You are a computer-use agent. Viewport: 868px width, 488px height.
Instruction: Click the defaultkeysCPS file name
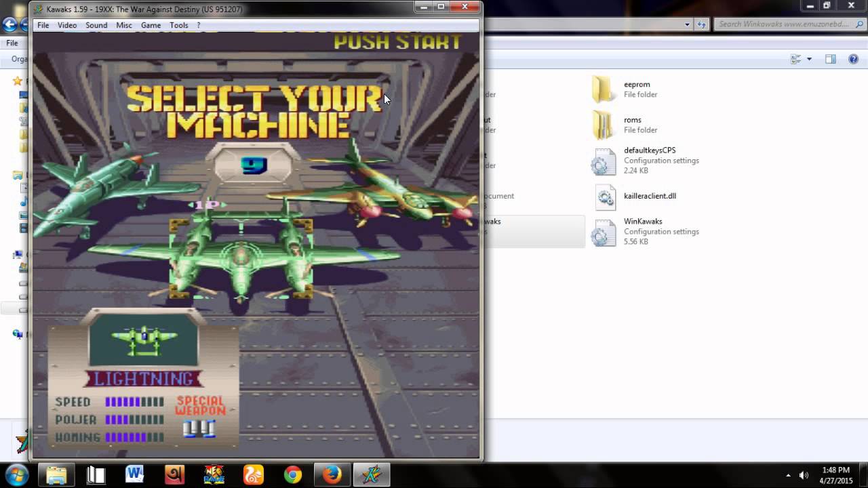650,150
